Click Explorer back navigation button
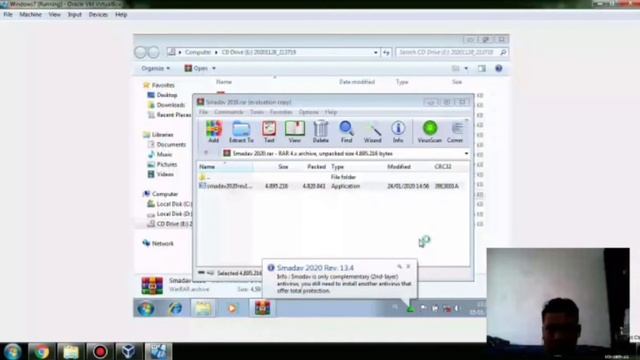 pyautogui.click(x=140, y=52)
